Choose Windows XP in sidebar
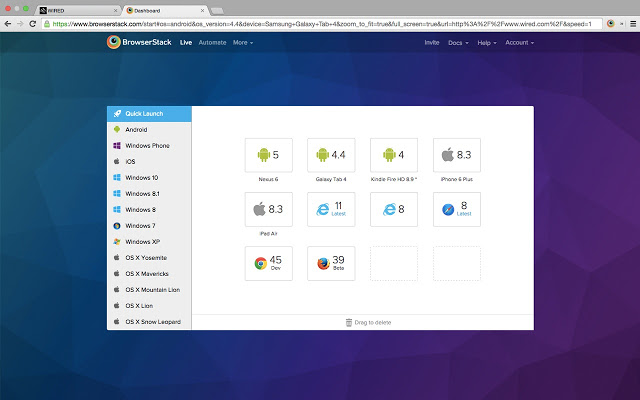 coord(149,242)
